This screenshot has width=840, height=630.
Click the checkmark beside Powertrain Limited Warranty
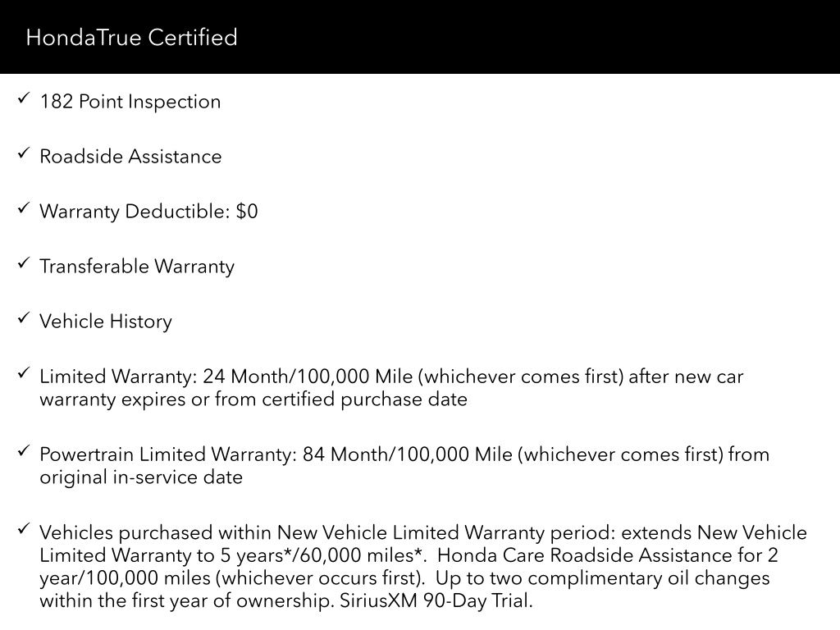23,451
